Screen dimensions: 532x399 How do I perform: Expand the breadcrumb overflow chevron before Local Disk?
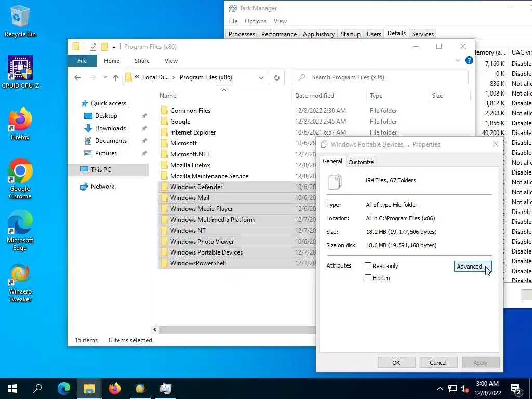point(137,77)
